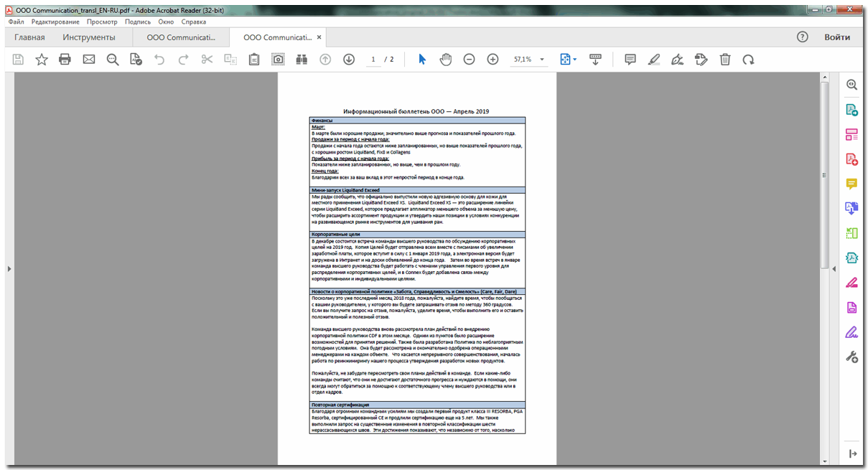
Task: Expand the left navigation pane
Action: point(8,268)
